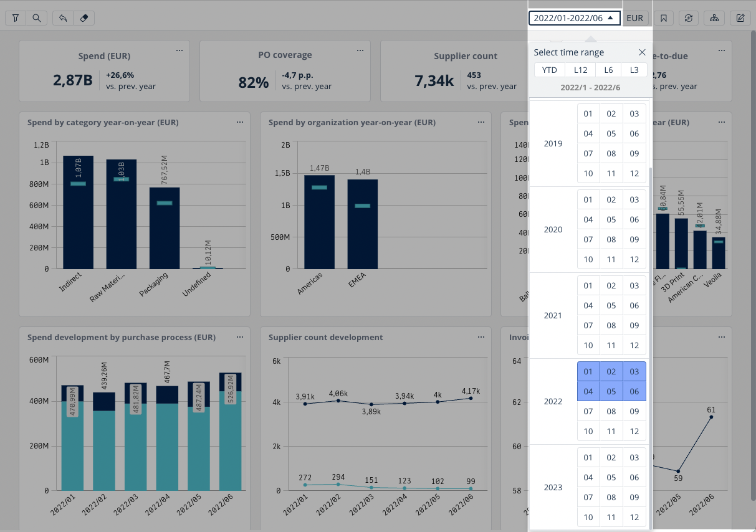Click the bookmark icon in toolbar
The width and height of the screenshot is (756, 532).
pos(664,18)
